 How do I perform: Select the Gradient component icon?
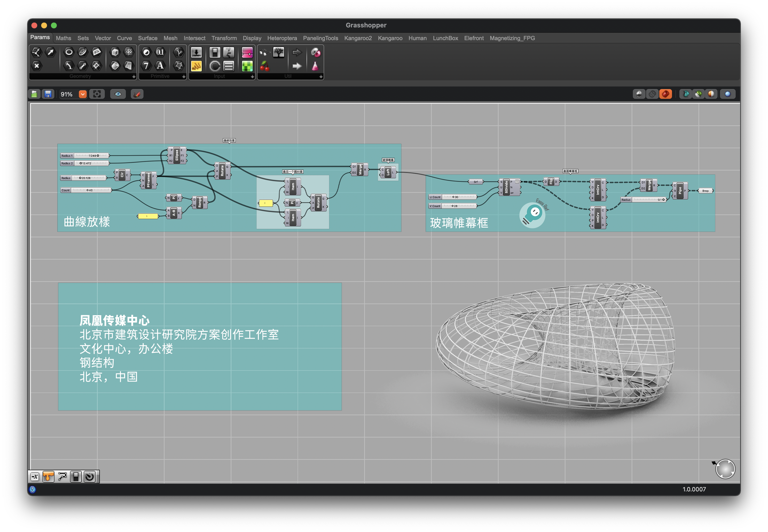pos(247,52)
